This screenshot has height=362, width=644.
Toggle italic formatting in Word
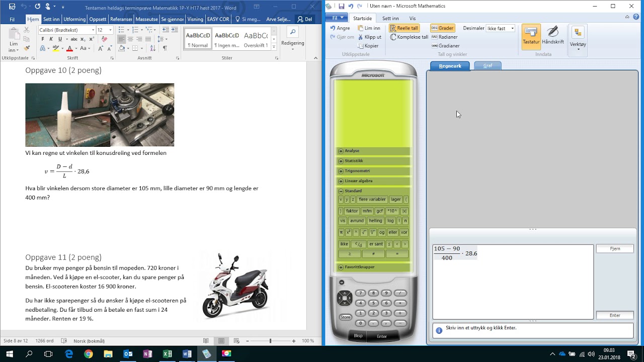click(51, 39)
